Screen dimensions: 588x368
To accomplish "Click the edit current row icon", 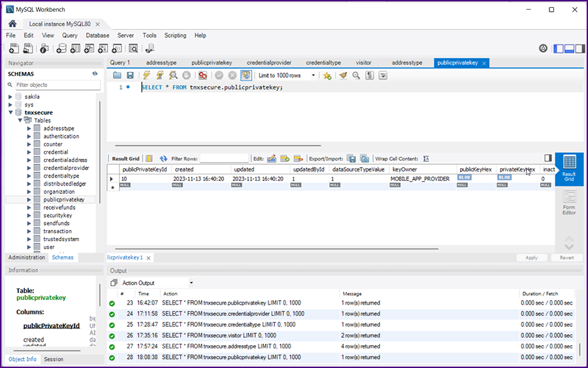I will click(272, 159).
